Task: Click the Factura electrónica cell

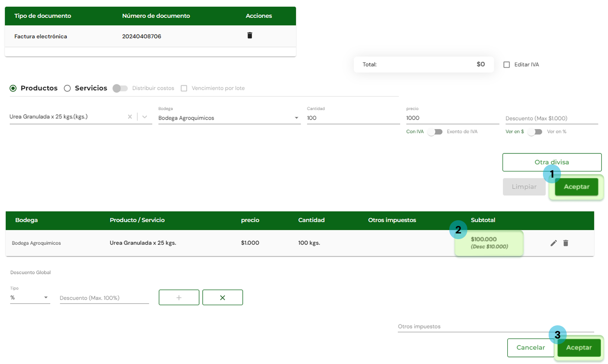Action: (x=41, y=36)
